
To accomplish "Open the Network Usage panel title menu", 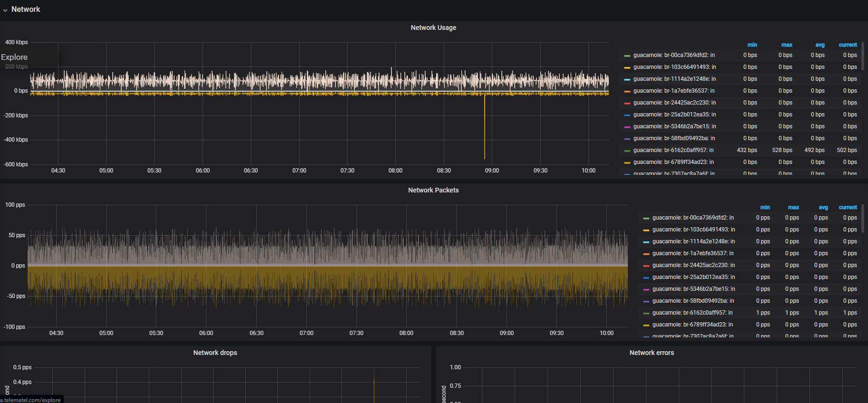I will 433,28.
